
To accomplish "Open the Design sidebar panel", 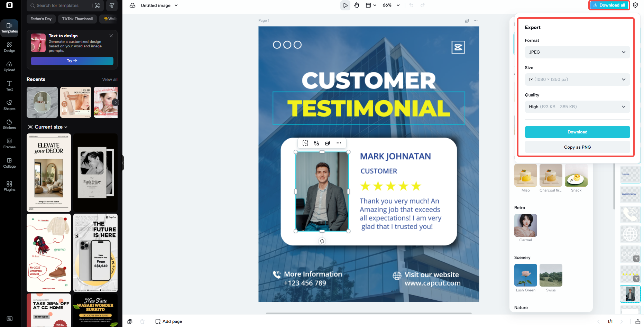I will (9, 47).
